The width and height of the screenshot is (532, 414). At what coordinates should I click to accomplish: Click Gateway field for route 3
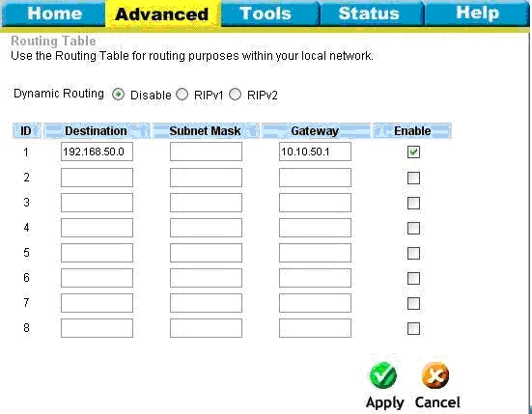[x=315, y=203]
